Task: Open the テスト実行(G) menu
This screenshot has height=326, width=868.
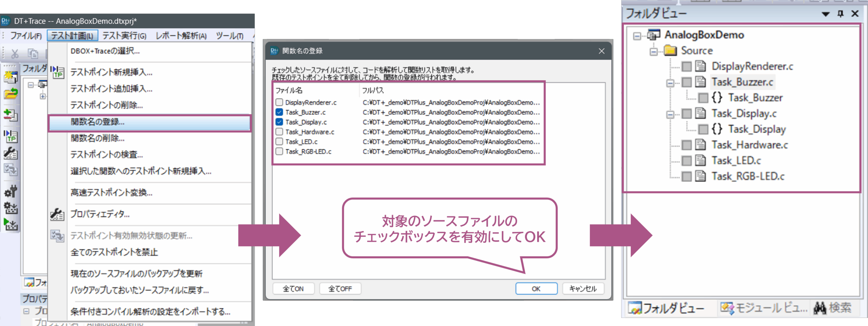Action: [124, 36]
